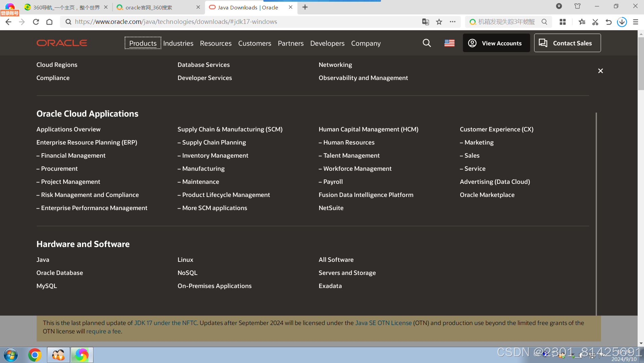
Task: Open the Observability and Management link
Action: tap(363, 78)
